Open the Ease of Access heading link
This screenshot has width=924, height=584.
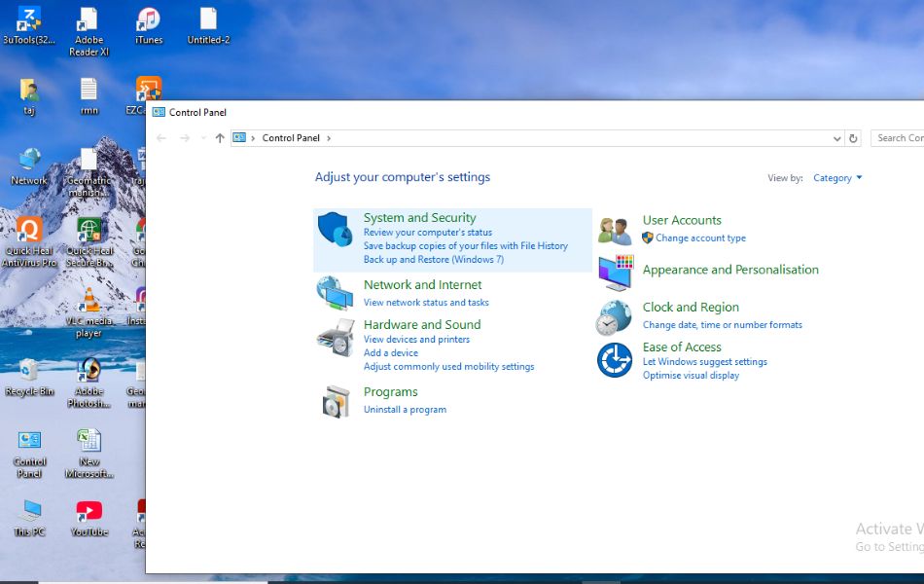click(x=682, y=347)
